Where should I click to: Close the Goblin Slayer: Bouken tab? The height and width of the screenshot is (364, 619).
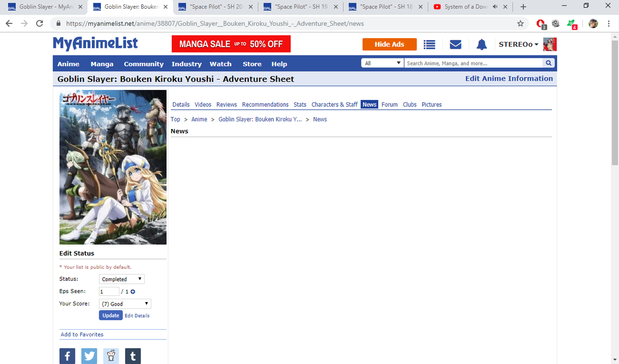click(x=165, y=7)
